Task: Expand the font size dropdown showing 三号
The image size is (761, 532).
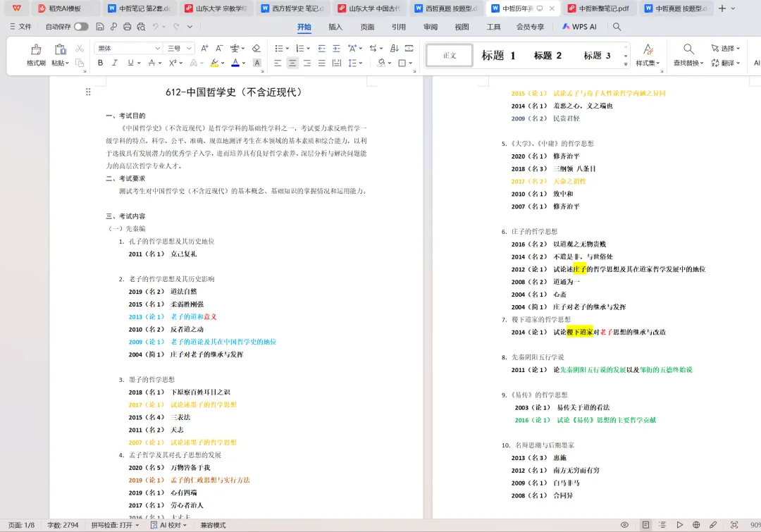Action: pyautogui.click(x=189, y=47)
